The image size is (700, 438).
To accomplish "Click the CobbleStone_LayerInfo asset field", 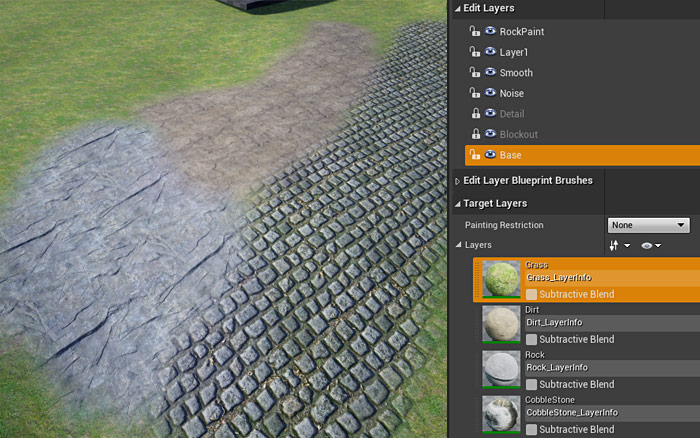I will [x=612, y=413].
